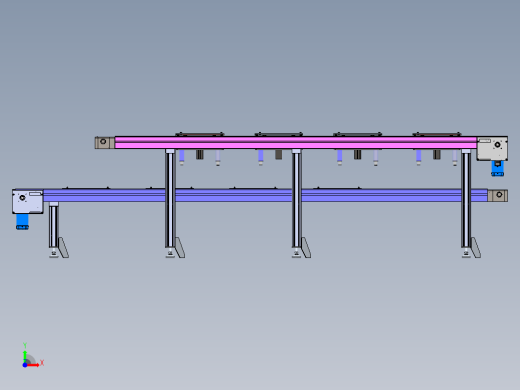The image size is (520, 390).
Task: Click the red X axis arrow of the triad
Action: pyautogui.click(x=34, y=365)
